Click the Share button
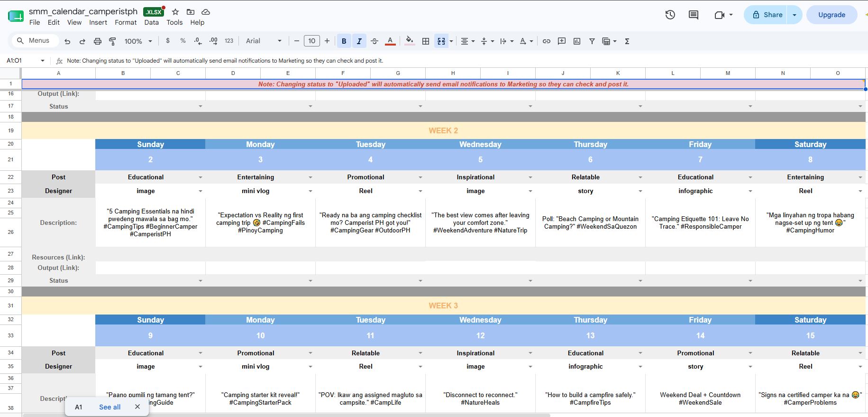Viewport: 868px width, 417px height. pos(767,15)
